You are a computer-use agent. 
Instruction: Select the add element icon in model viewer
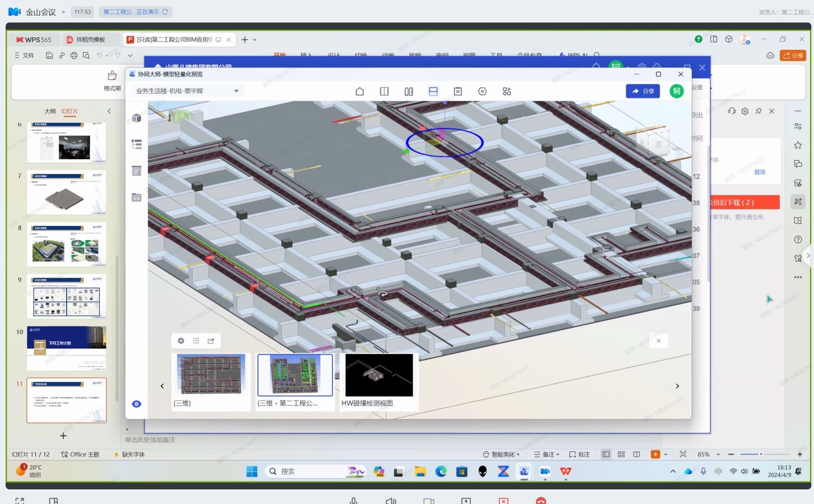click(x=181, y=340)
